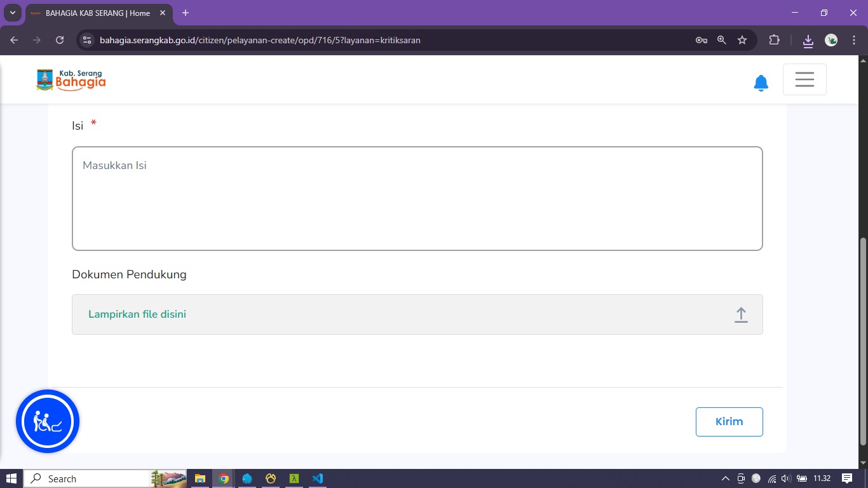Show hidden system tray icons chevron
868x488 pixels.
tap(725, 478)
